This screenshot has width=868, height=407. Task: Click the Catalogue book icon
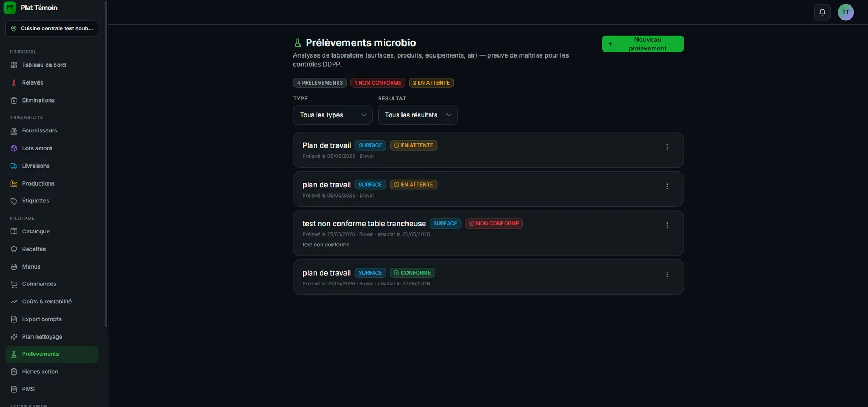[x=14, y=232]
